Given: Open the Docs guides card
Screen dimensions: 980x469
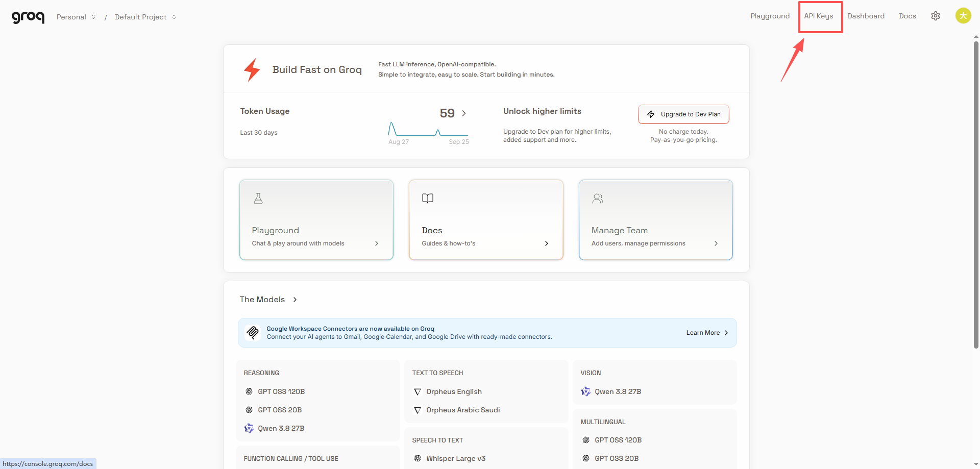Looking at the screenshot, I should coord(486,220).
